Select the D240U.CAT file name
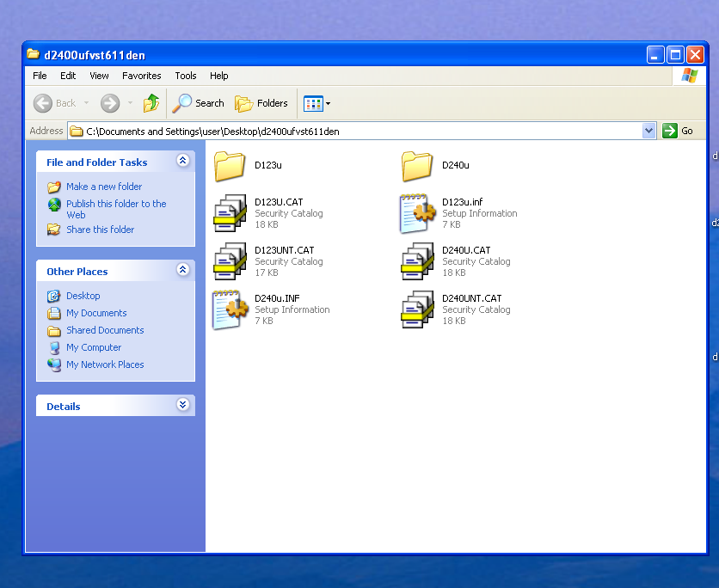Screen dimensions: 719x588 466,250
